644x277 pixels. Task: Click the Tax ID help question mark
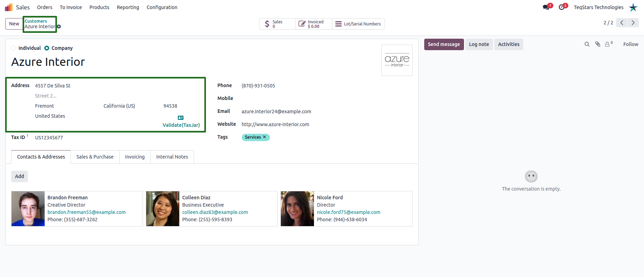27,136
